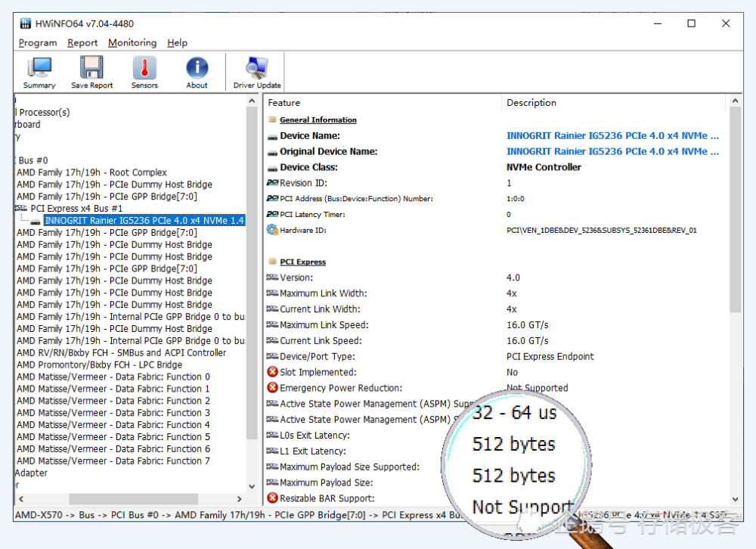Click the red X icon beside Slot Implemented
Viewport: 756px width, 549px height.
(x=272, y=372)
